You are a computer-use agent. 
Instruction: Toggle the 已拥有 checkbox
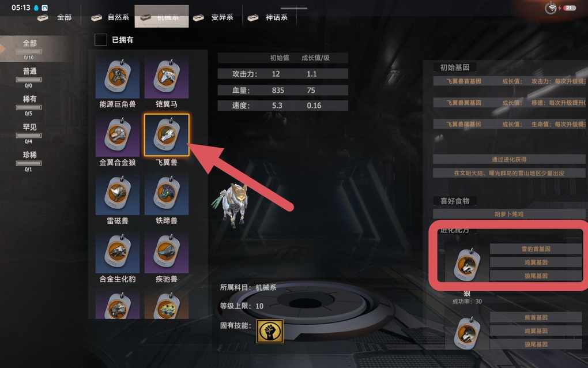click(x=100, y=40)
